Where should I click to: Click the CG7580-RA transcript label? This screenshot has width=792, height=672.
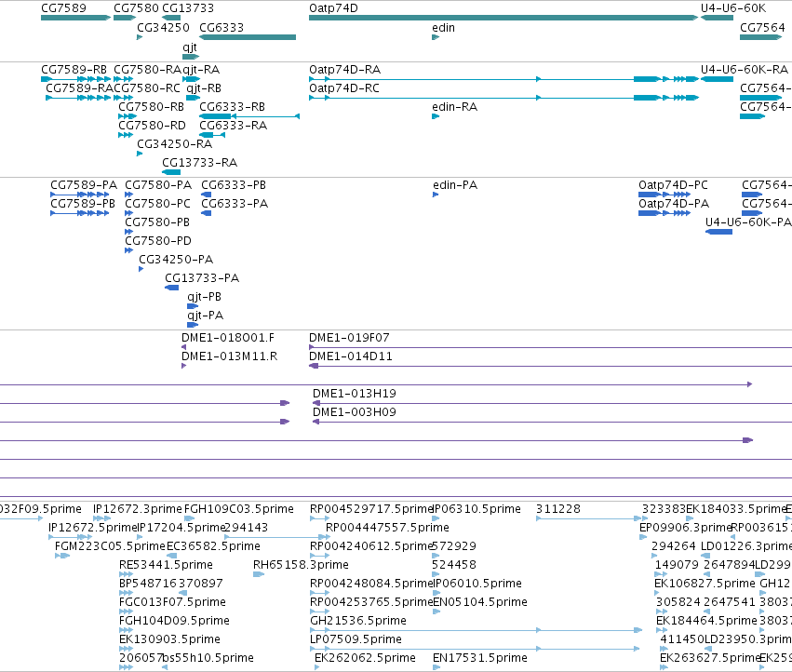(147, 70)
